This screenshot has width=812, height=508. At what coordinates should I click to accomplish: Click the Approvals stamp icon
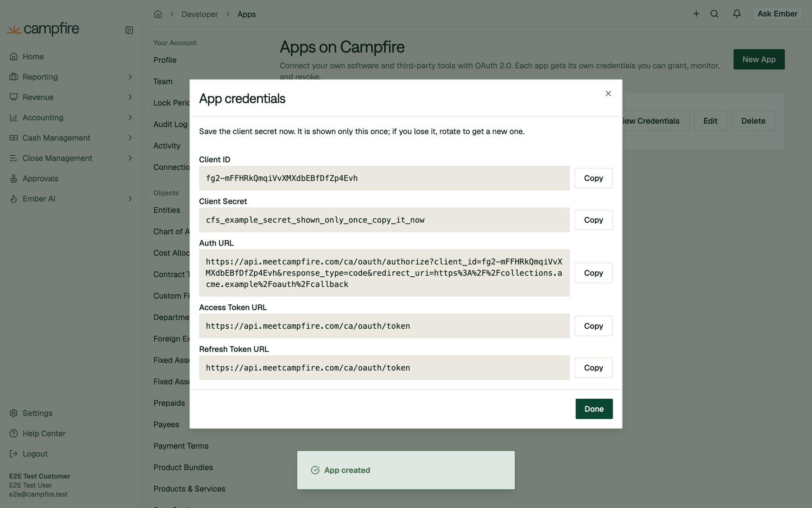click(14, 178)
